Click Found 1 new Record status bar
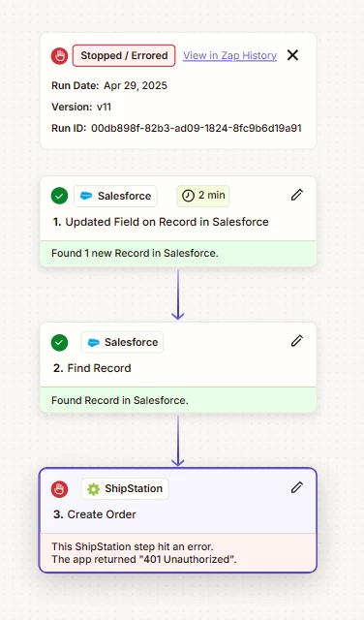This screenshot has height=620, width=364. tap(178, 253)
